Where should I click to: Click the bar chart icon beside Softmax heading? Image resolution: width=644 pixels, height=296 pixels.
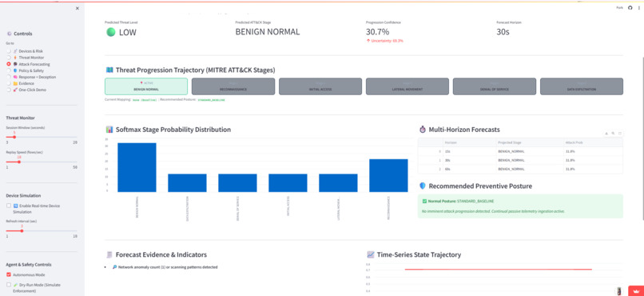coord(109,130)
